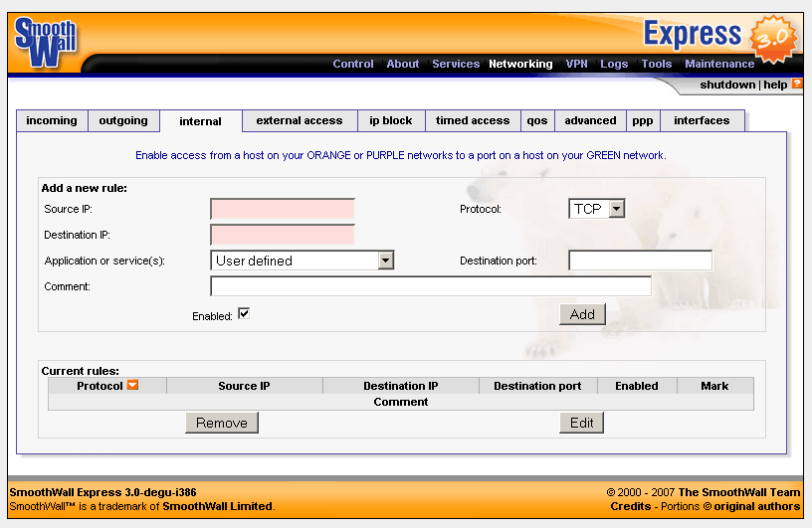This screenshot has width=812, height=528.
Task: Open the About menu
Action: 402,64
